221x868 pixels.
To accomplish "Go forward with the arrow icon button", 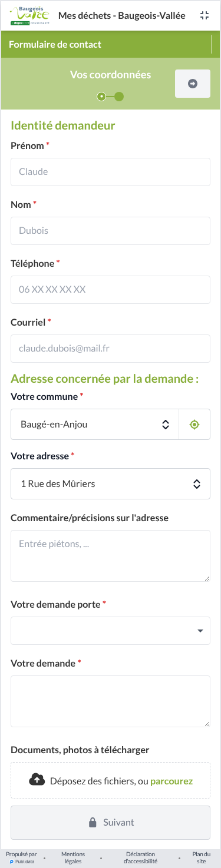I will pos(193,84).
